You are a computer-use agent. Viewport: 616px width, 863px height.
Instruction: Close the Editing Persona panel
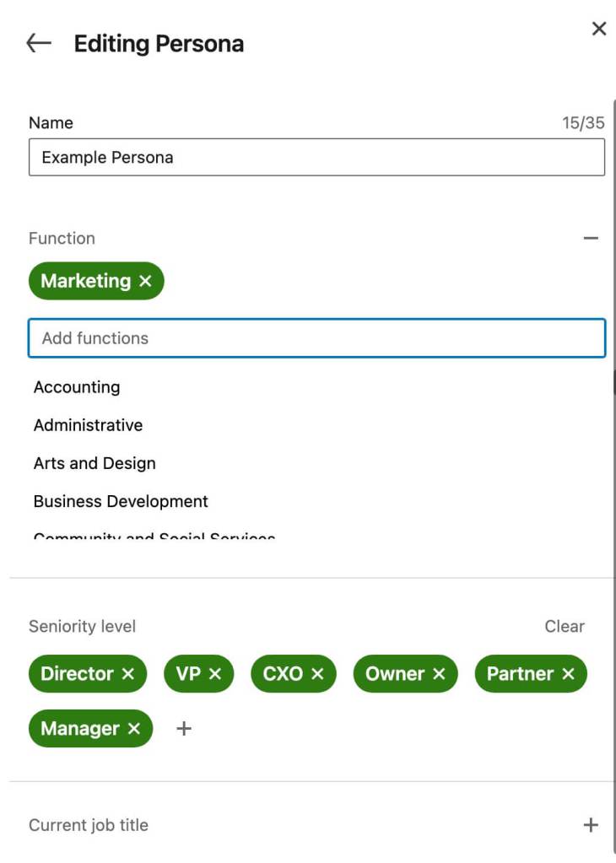pyautogui.click(x=599, y=30)
